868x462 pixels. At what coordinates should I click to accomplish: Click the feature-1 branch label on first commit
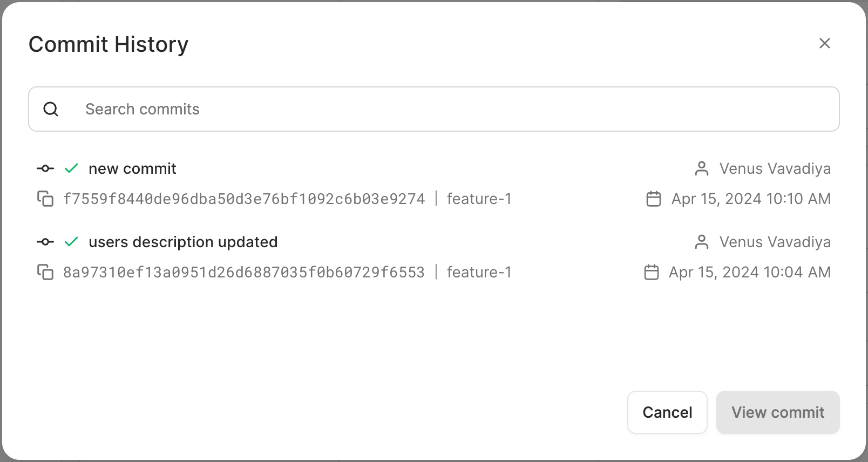click(x=479, y=199)
